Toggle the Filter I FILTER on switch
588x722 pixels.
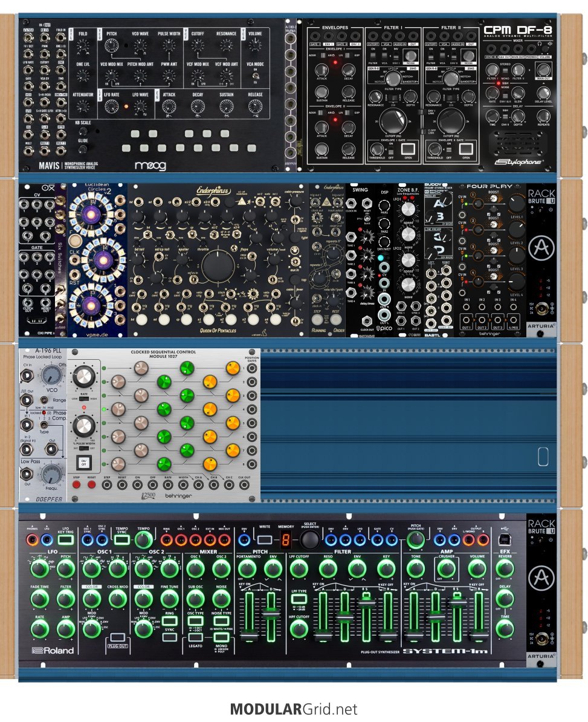(x=373, y=55)
